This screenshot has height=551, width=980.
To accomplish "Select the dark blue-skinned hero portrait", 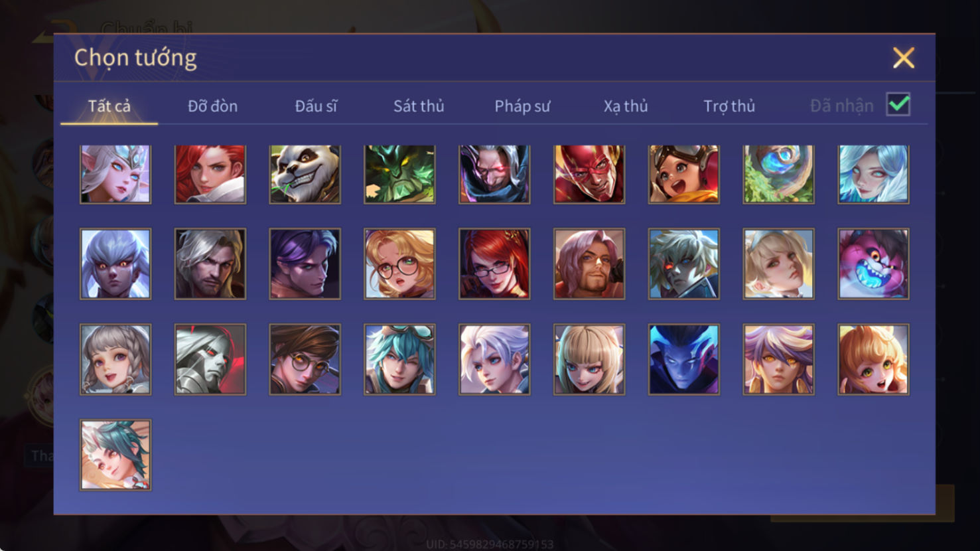I will point(684,359).
